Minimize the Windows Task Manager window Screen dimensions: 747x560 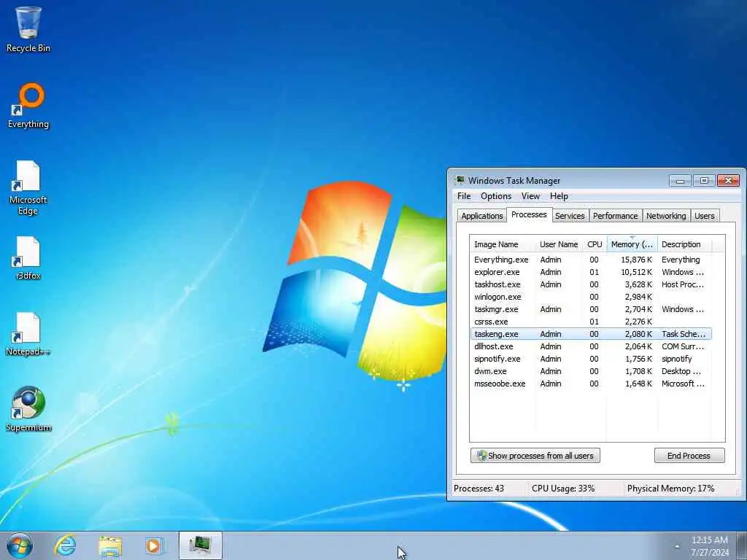tap(680, 181)
